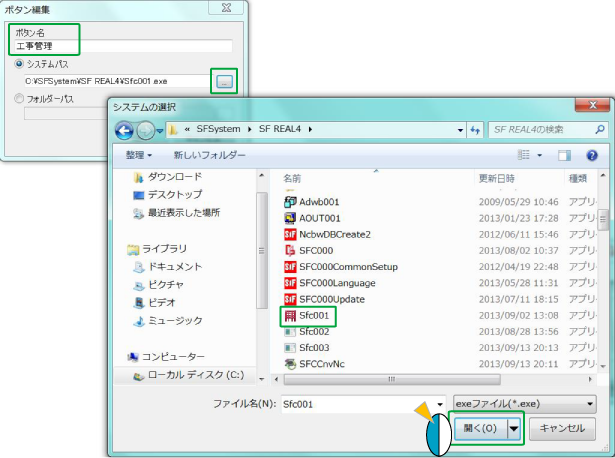Image resolution: width=615 pixels, height=458 pixels.
Task: Expand the chevron after SFSystem breadcrumb
Action: [249, 129]
